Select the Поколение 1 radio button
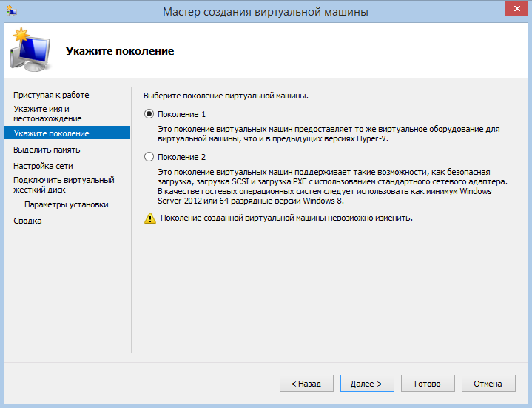Image resolution: width=532 pixels, height=408 pixels. click(149, 114)
